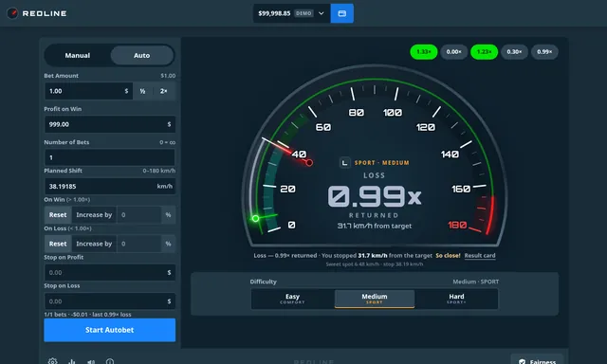
Task: Switch to Manual betting mode
Action: [x=78, y=55]
